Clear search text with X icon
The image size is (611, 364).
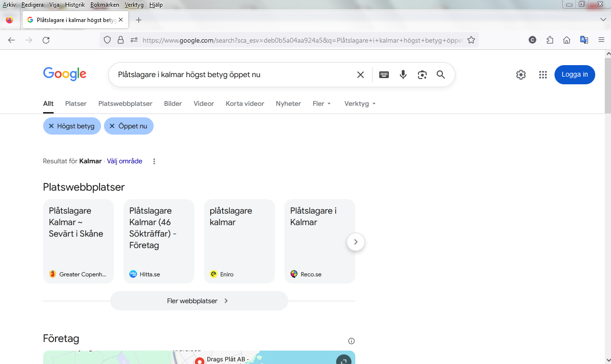pos(361,75)
